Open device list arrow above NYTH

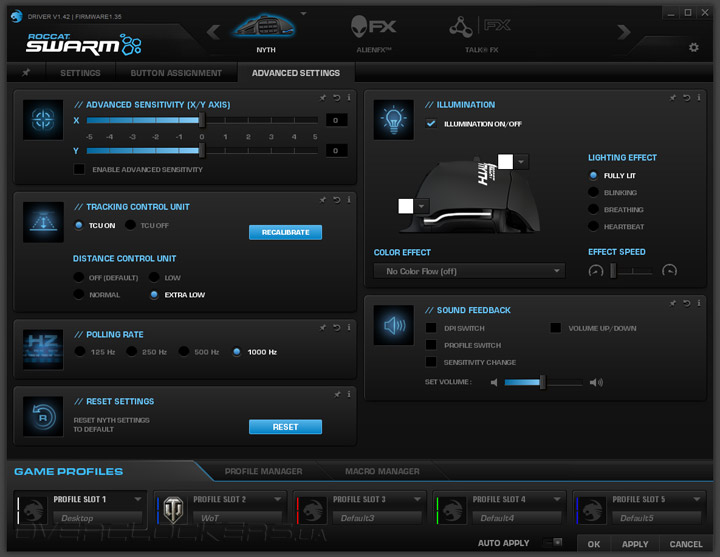(x=303, y=14)
